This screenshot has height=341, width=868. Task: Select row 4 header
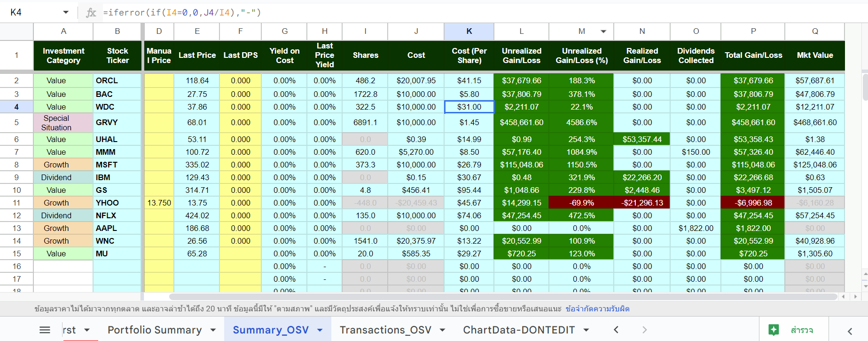pyautogui.click(x=16, y=107)
